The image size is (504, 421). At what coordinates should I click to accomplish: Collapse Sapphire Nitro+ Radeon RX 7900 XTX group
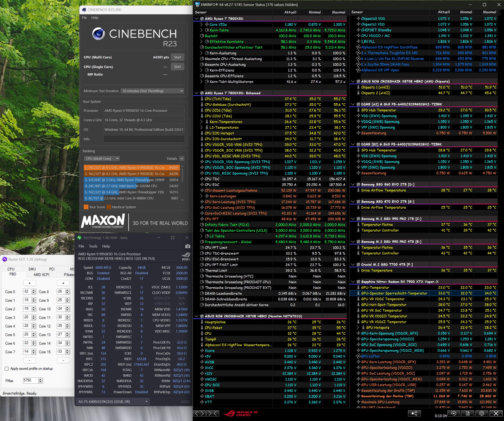(353, 282)
